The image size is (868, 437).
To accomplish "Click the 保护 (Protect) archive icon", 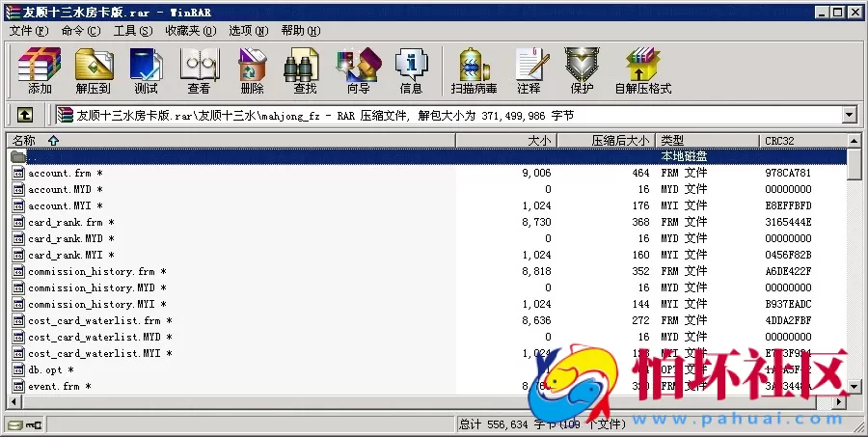I will (x=582, y=70).
